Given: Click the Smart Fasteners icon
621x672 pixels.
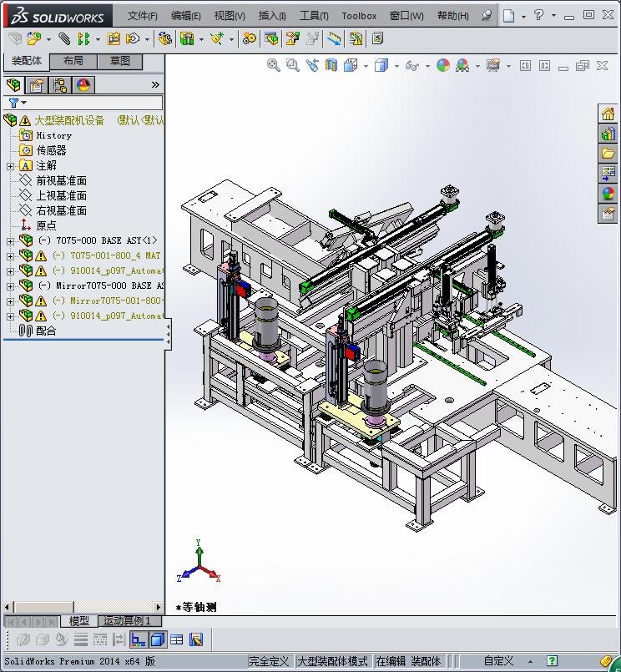Looking at the screenshot, I should click(x=114, y=39).
